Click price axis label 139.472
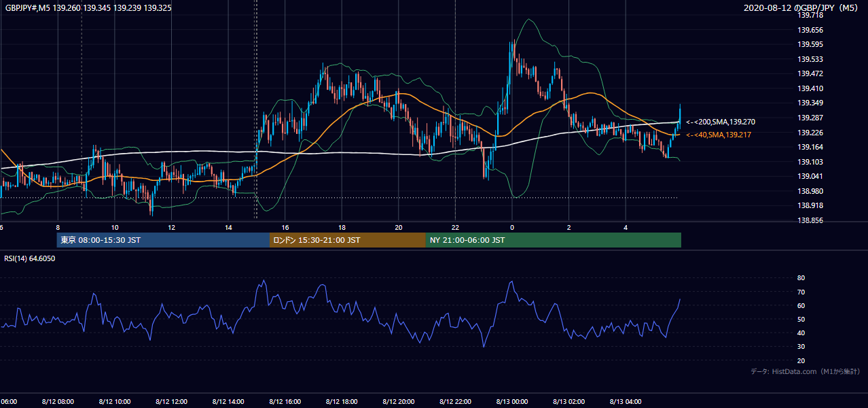868x408 pixels. click(x=810, y=73)
